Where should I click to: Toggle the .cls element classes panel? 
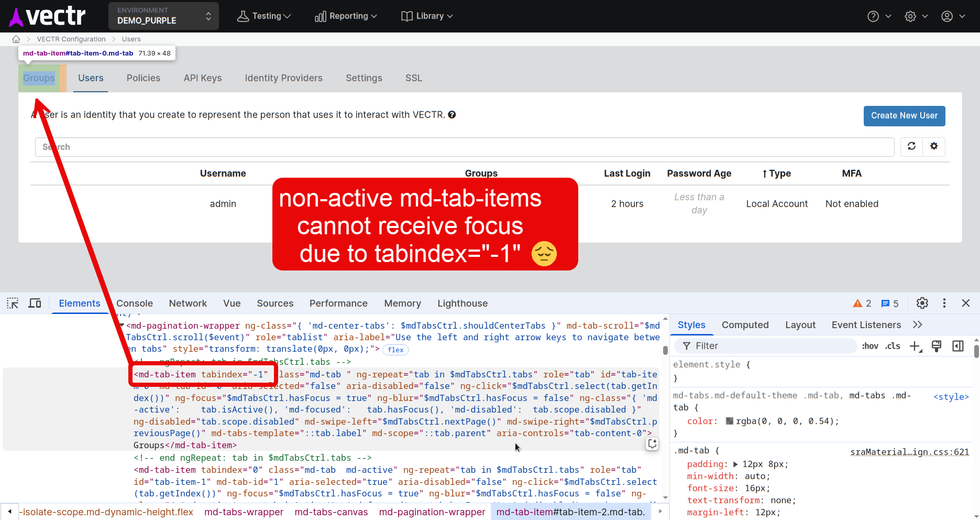(893, 346)
